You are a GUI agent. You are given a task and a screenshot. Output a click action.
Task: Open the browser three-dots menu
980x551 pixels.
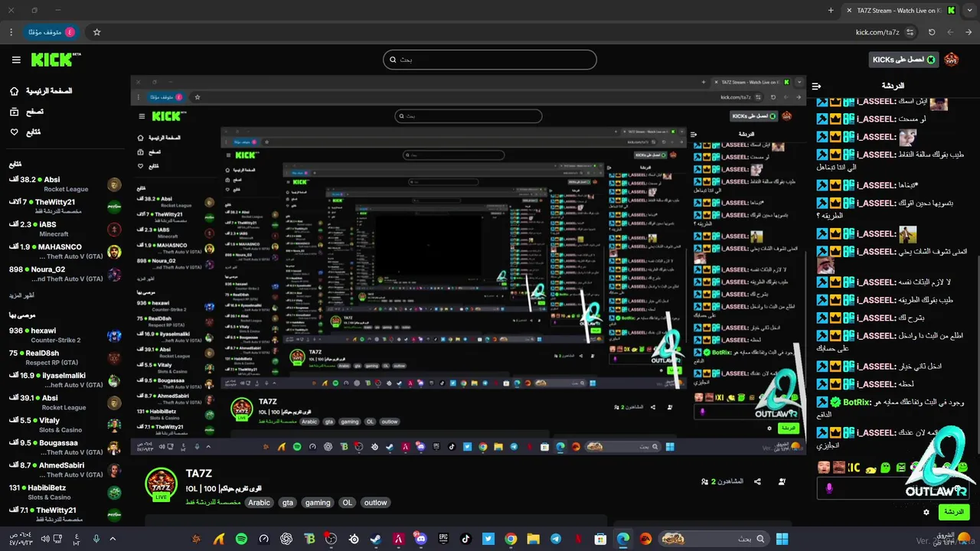11,32
